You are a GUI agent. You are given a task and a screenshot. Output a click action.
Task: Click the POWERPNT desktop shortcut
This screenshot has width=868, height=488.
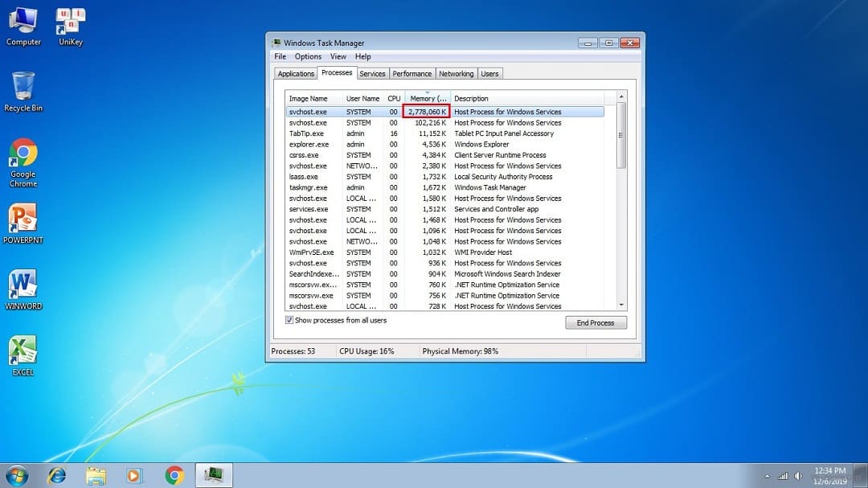(x=23, y=219)
